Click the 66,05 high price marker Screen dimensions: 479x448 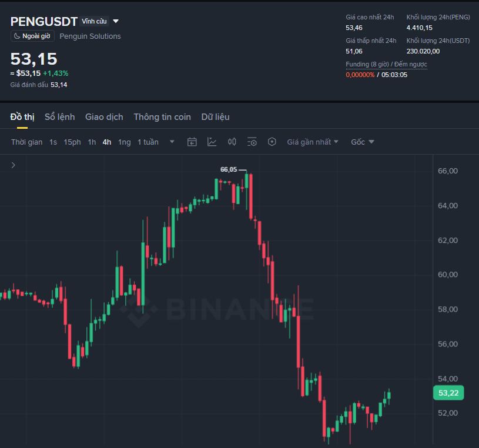tap(229, 169)
